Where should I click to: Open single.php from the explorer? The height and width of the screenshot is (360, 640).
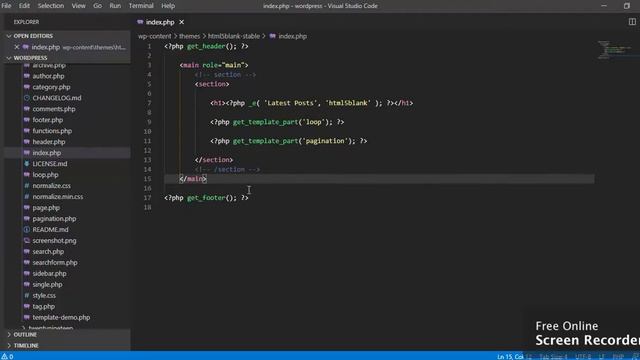tap(47, 284)
